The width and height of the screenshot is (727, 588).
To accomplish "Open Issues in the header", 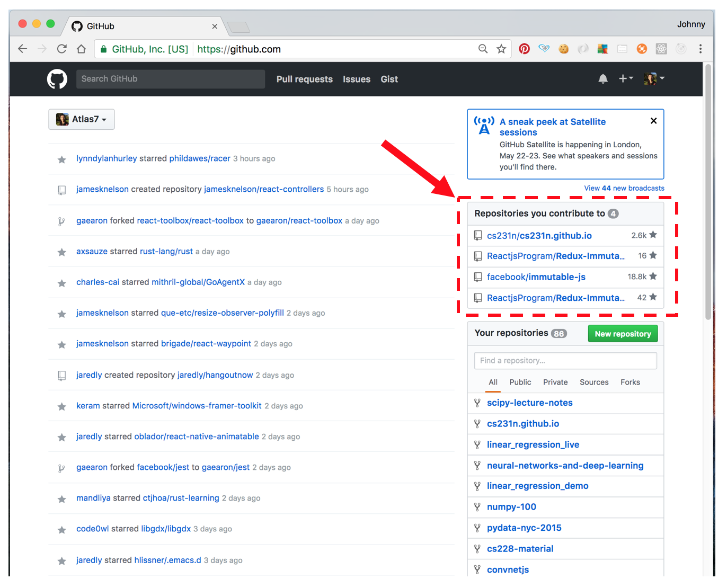I will point(357,79).
